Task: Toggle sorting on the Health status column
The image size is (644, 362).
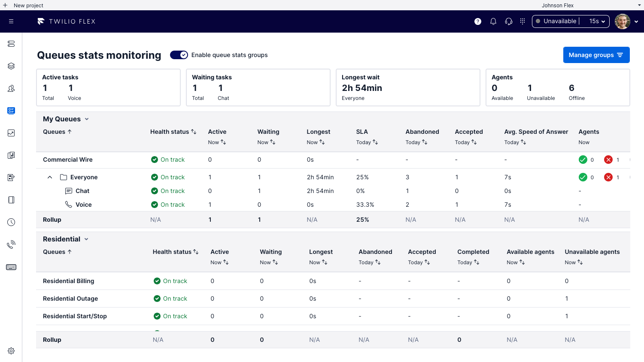Action: [194, 132]
